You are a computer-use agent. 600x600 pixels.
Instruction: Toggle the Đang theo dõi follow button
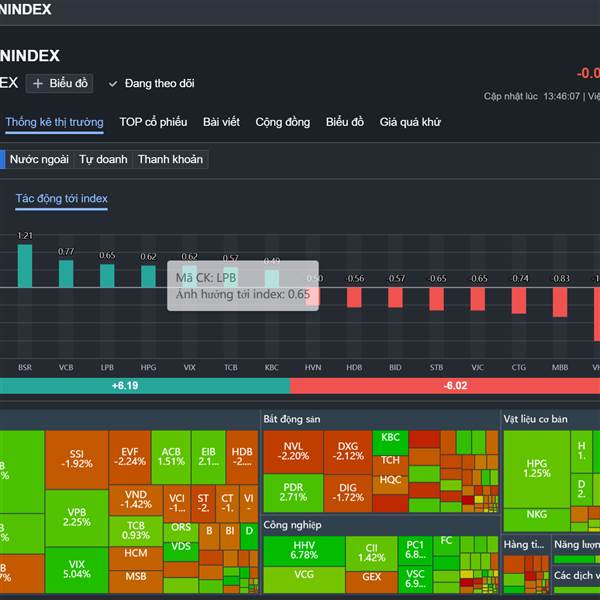(x=152, y=83)
